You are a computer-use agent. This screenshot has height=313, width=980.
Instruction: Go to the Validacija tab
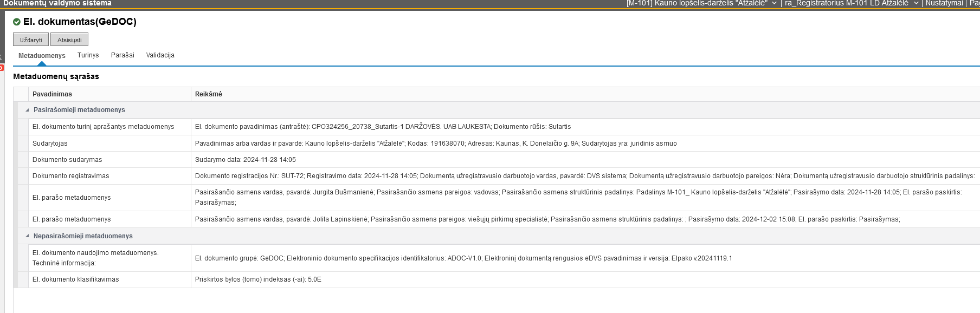tap(160, 55)
